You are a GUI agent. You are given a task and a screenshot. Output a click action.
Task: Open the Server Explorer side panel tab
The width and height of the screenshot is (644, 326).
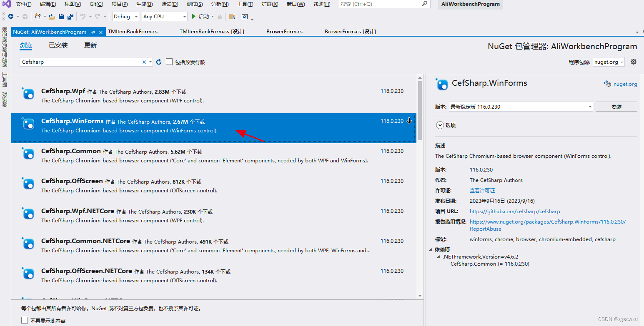pos(5,47)
